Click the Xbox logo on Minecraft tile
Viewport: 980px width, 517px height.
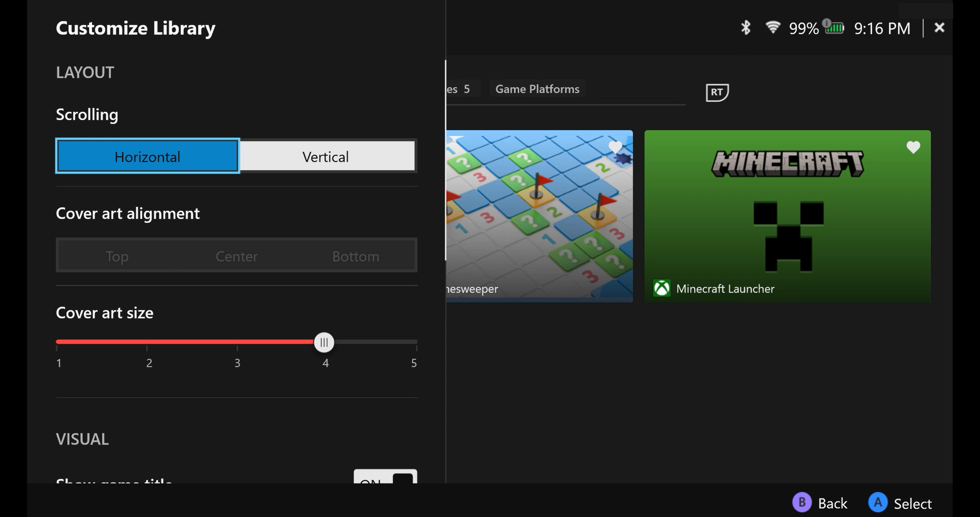(661, 288)
